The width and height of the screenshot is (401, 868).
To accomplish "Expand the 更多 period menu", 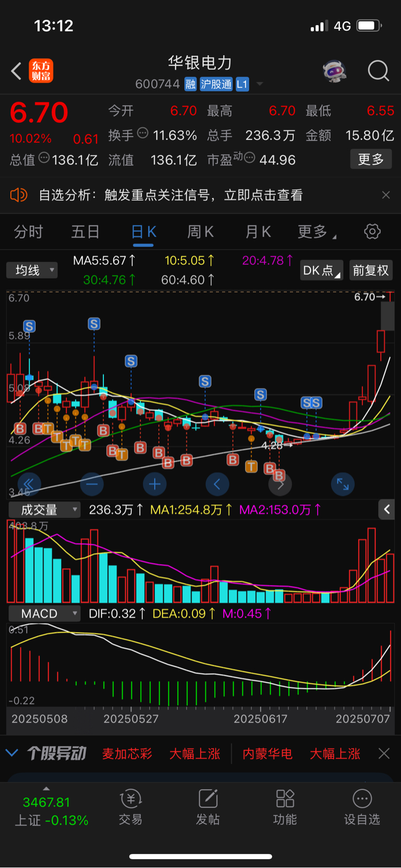I will (316, 232).
